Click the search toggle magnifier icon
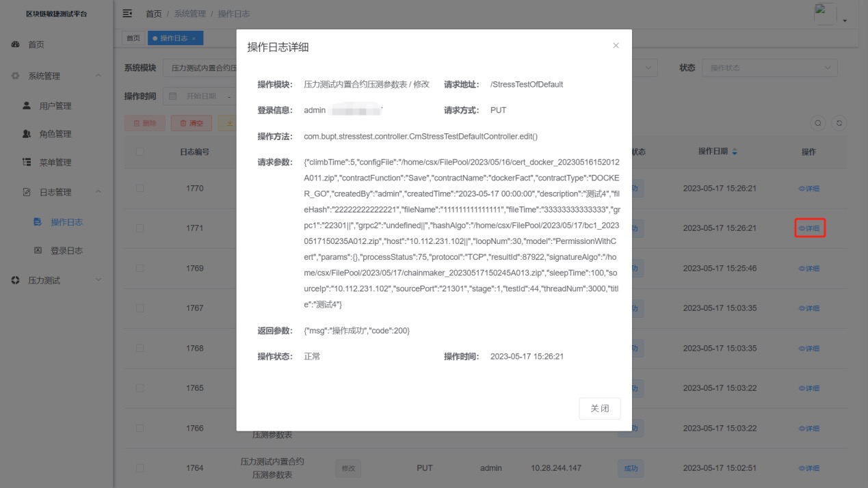Viewport: 868px width, 488px height. [818, 123]
